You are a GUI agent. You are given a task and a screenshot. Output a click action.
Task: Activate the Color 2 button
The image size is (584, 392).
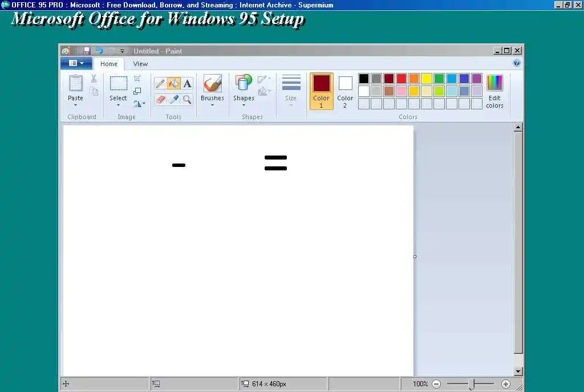pyautogui.click(x=345, y=92)
